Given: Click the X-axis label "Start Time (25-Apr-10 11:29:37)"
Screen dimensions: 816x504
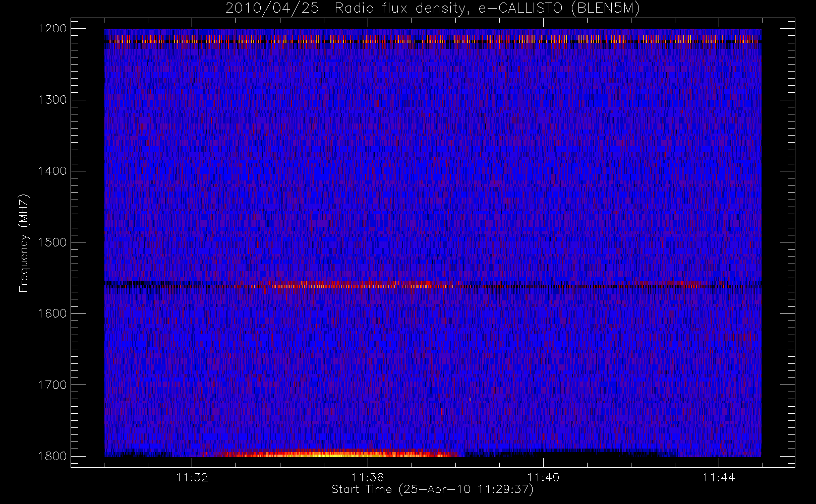Looking at the screenshot, I should (x=432, y=489).
